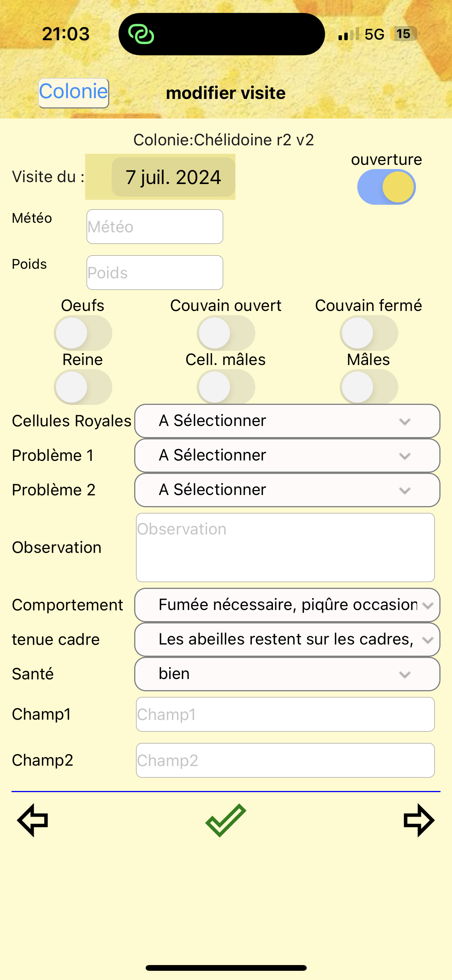Open the date picker showing 7 juil. 2024

point(173,177)
